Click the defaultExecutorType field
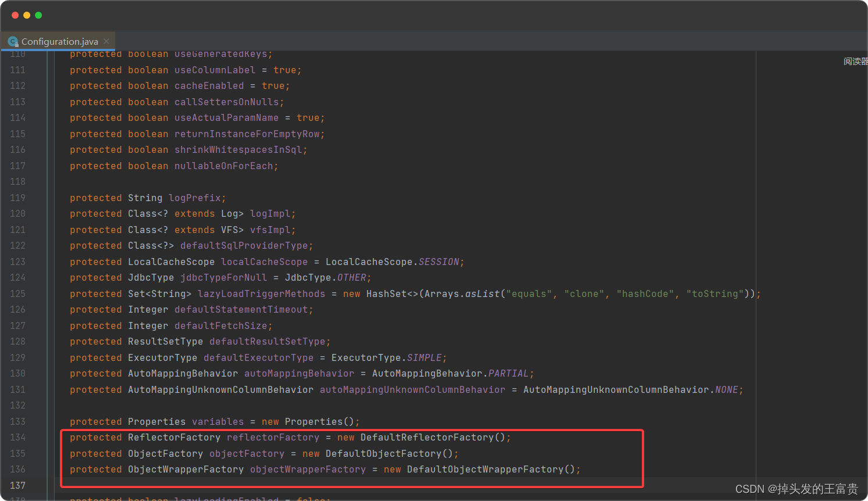Image resolution: width=868 pixels, height=501 pixels. 259,357
